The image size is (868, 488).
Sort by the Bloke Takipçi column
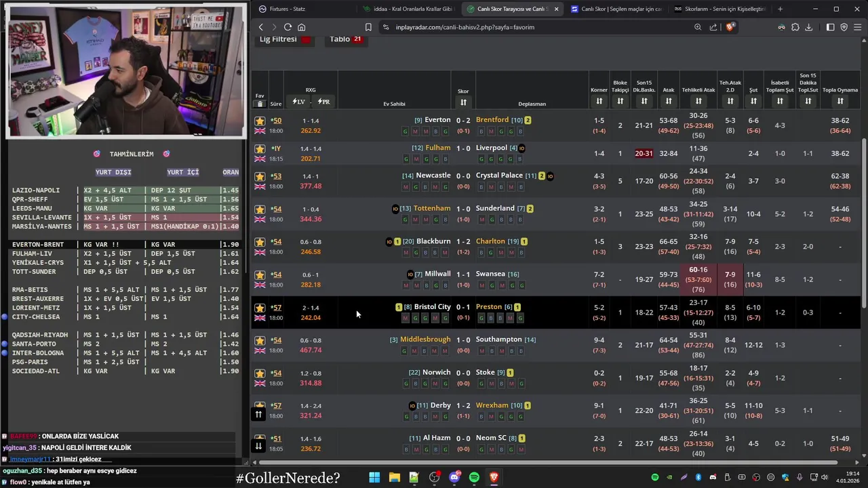pyautogui.click(x=620, y=101)
